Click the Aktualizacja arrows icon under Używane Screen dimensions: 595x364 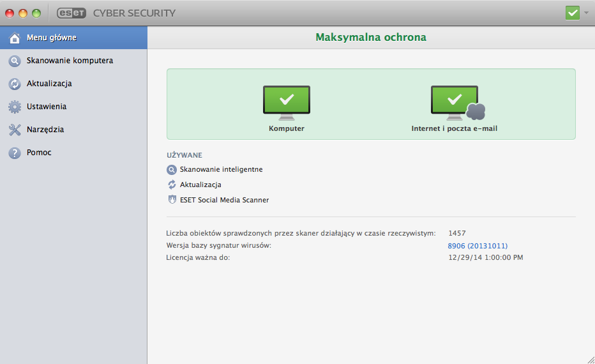(x=172, y=185)
